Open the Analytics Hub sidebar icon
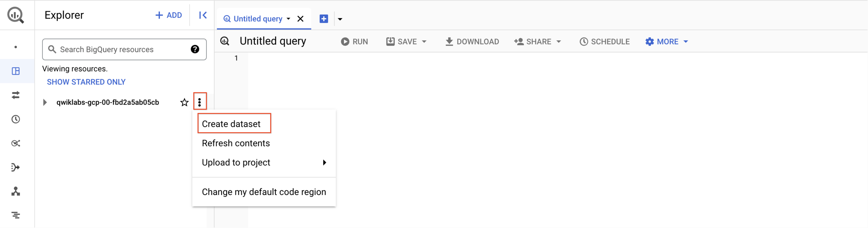The image size is (868, 228). point(16,143)
